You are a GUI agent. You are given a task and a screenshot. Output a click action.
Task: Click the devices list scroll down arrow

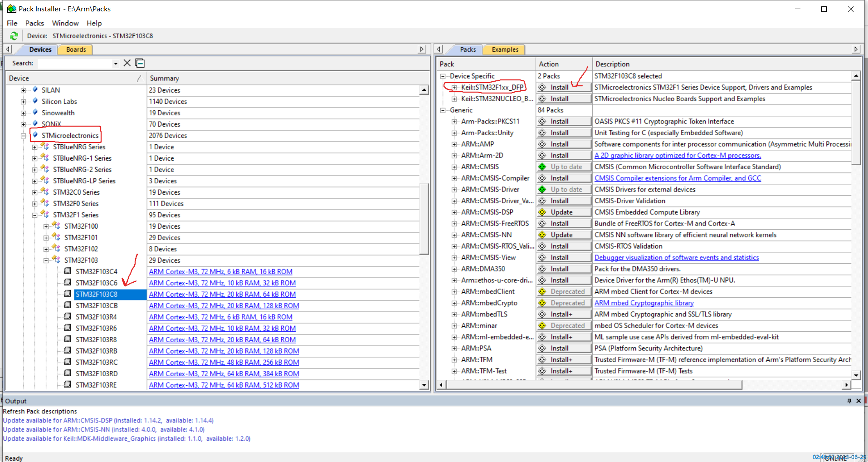click(424, 385)
